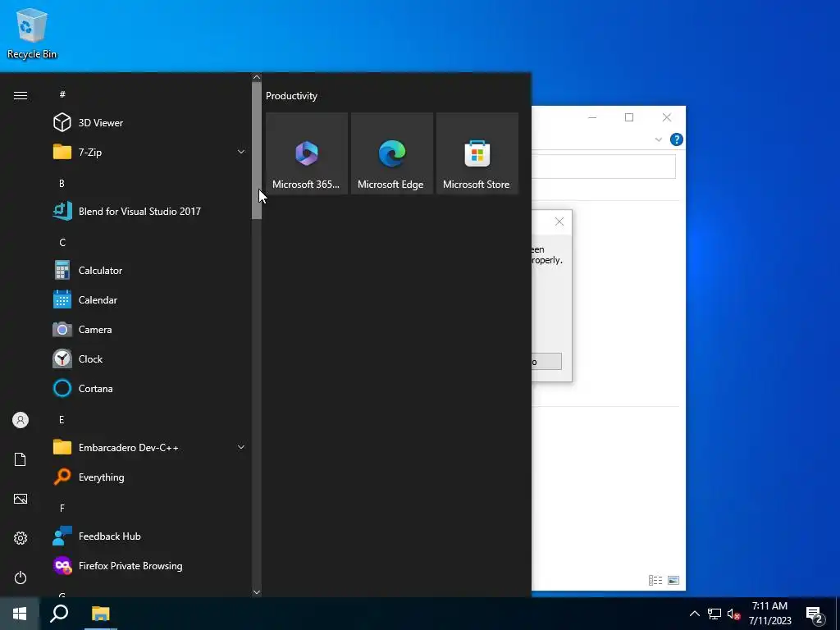Switch Explorer to details view icon
840x630 pixels.
tap(655, 580)
